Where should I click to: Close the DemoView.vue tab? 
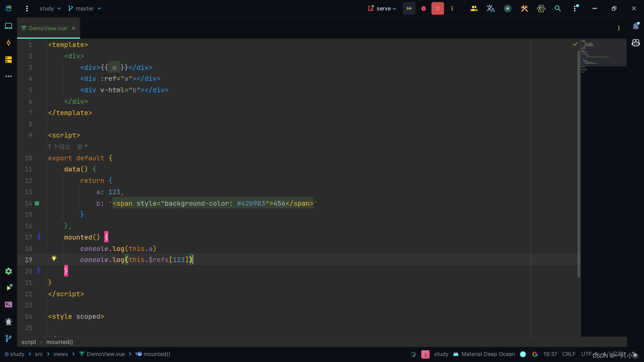(x=73, y=28)
